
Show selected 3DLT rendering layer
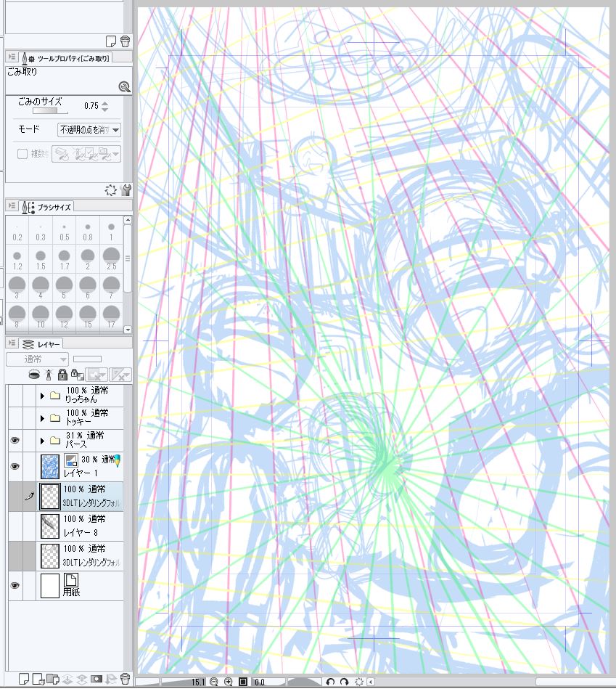click(x=15, y=496)
